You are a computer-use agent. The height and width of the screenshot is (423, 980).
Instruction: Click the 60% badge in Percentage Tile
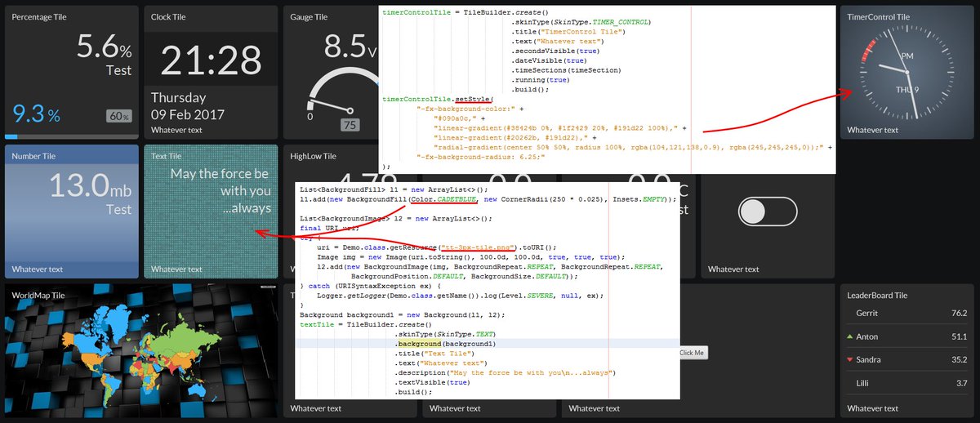[x=119, y=117]
